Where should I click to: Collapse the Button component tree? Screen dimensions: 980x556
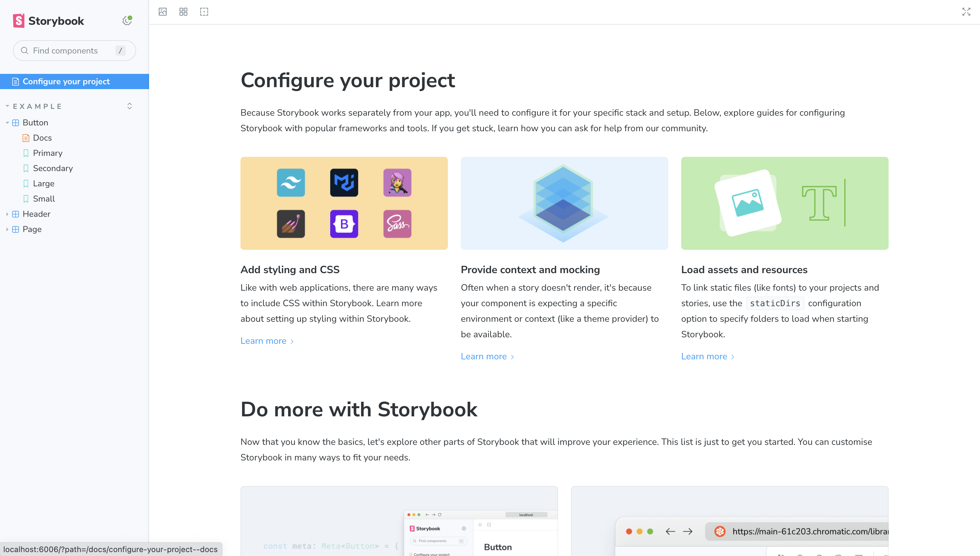point(7,122)
